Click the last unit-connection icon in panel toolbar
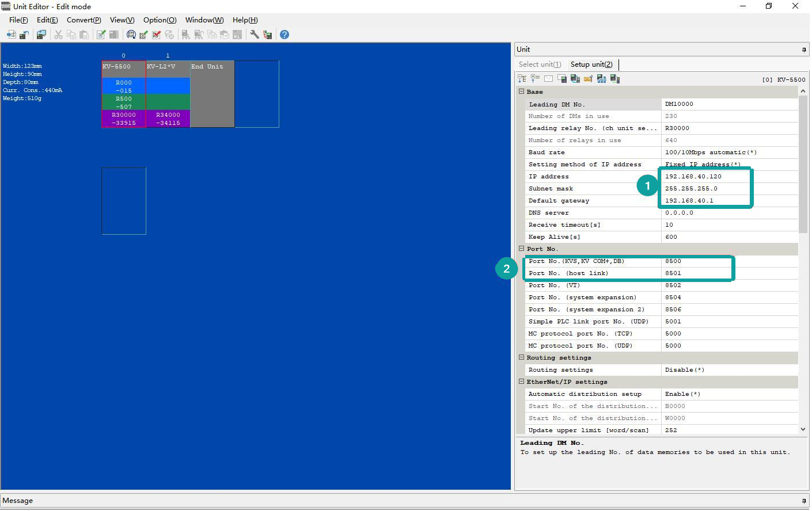Screen dimensions: 812x511 click(614, 79)
